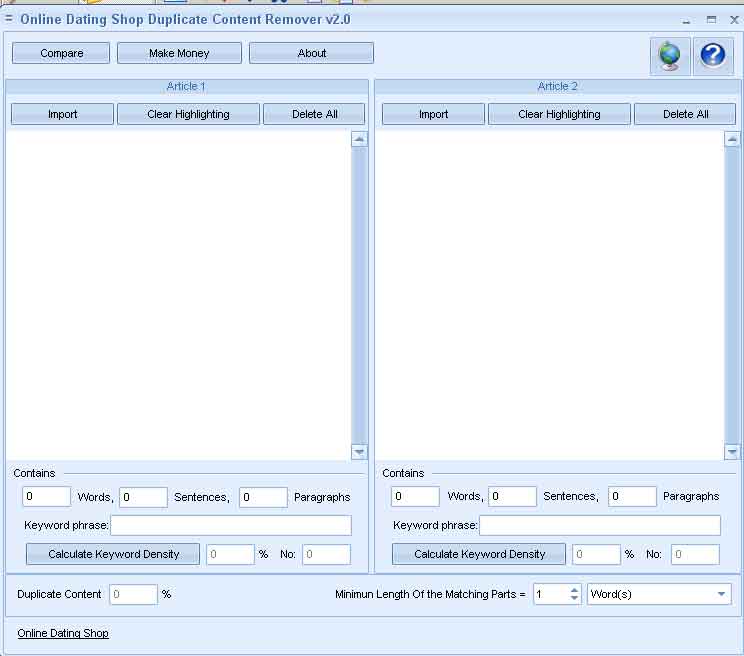Import a file into Article 1
This screenshot has width=744, height=656.
pyautogui.click(x=62, y=114)
